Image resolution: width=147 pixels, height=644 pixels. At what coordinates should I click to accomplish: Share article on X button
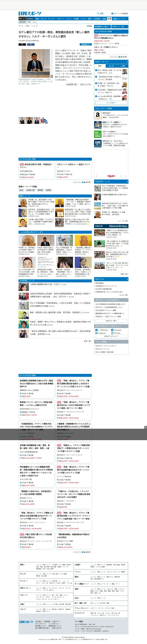(x=22, y=44)
